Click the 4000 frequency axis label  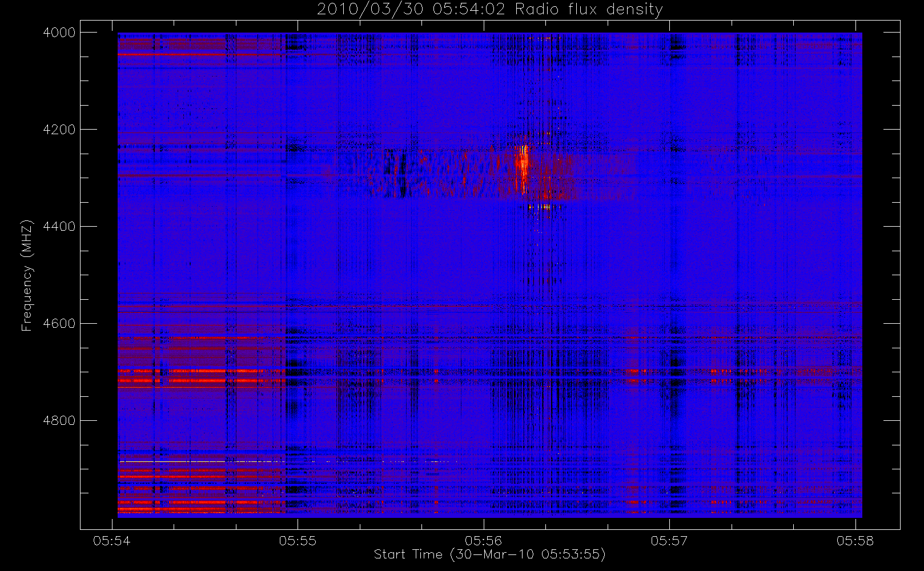point(59,33)
